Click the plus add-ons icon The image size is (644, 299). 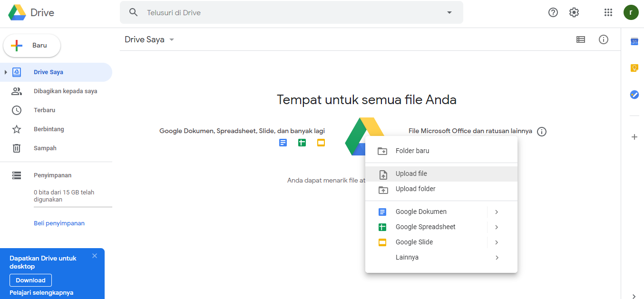point(634,137)
